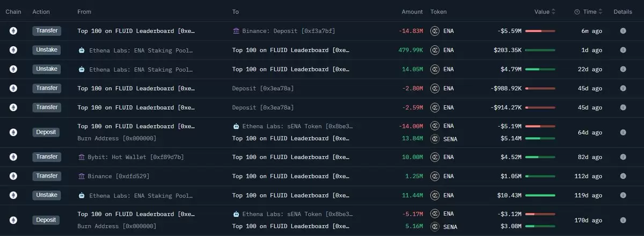
Task: Open details info icon for -2.59M transfer row
Action: click(x=623, y=108)
